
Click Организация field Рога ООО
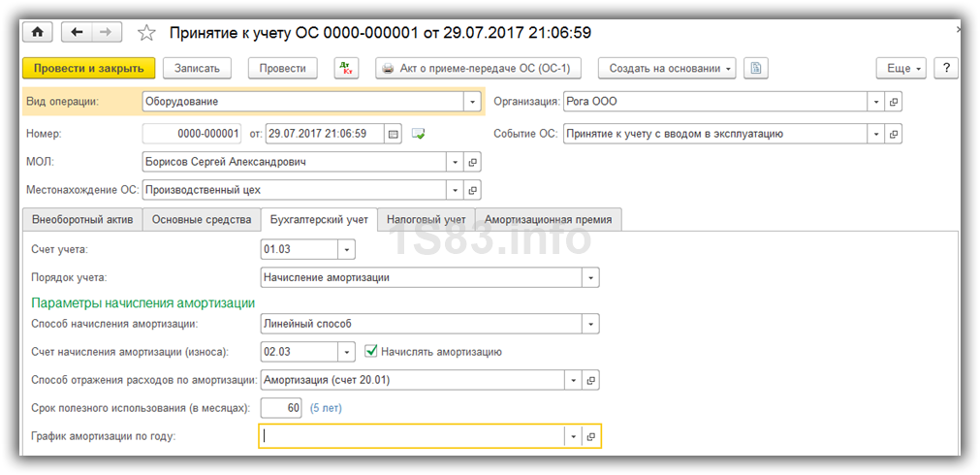pos(715,101)
